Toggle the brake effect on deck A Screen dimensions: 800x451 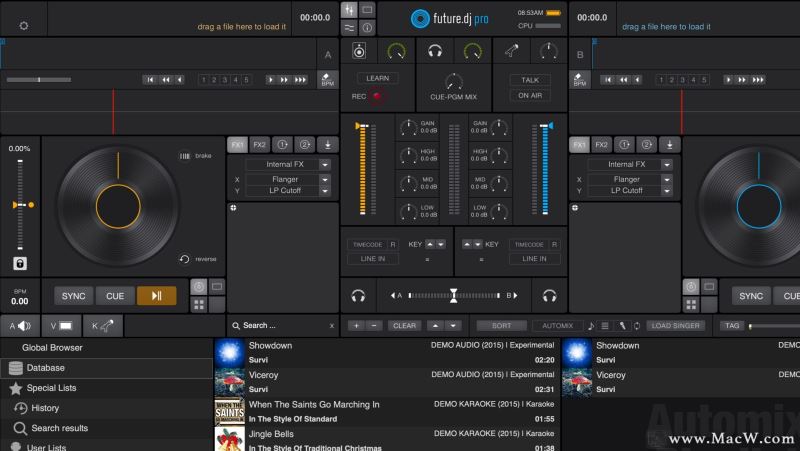(195, 156)
